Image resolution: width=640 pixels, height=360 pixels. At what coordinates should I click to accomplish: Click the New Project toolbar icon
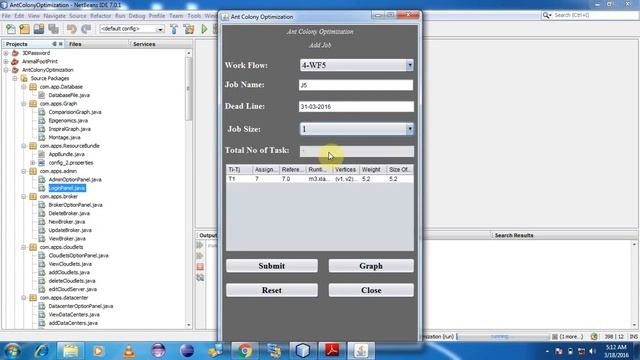tap(24, 29)
